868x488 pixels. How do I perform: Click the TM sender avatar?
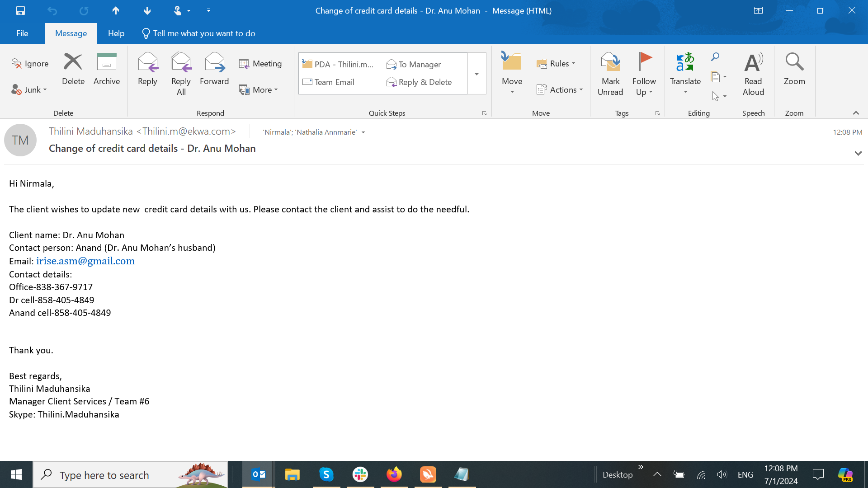[x=20, y=140]
